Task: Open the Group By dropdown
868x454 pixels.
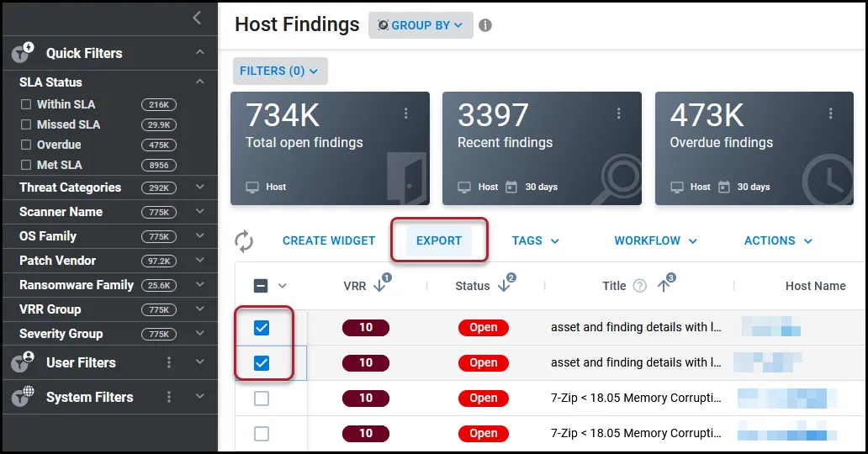Action: pyautogui.click(x=421, y=25)
